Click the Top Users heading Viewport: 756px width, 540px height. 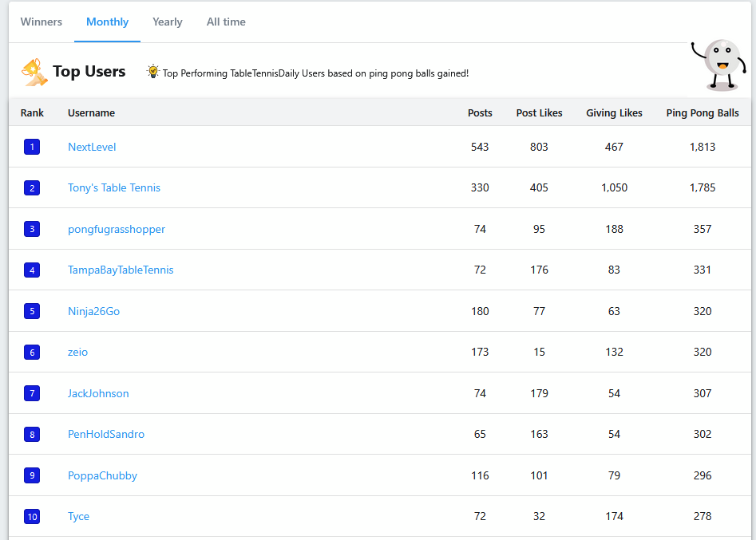(89, 71)
